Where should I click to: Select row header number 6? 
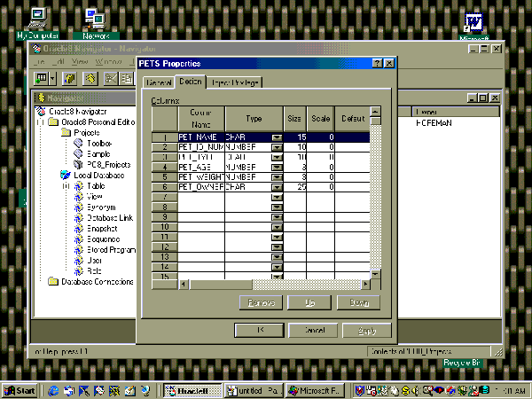click(165, 187)
